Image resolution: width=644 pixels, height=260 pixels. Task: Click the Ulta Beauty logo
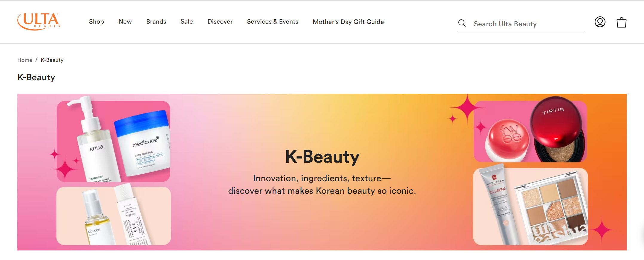click(x=39, y=21)
